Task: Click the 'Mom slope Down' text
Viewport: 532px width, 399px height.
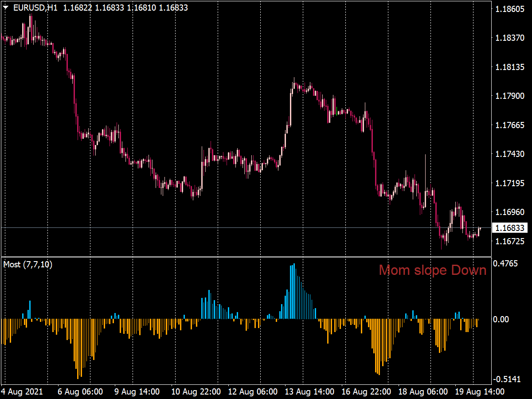Action: pyautogui.click(x=432, y=270)
